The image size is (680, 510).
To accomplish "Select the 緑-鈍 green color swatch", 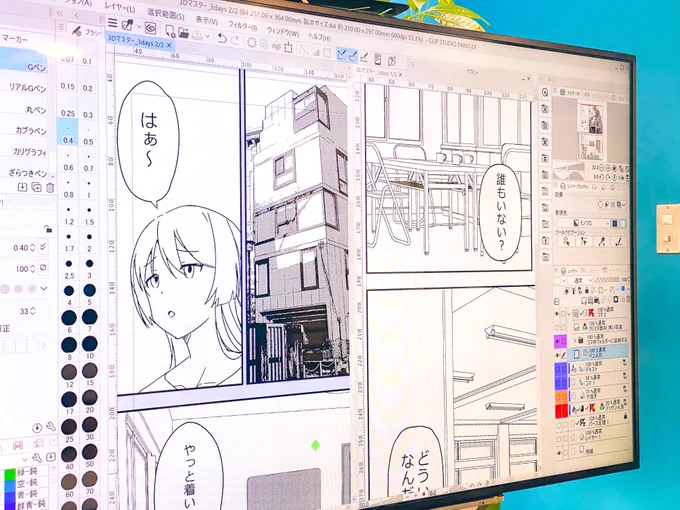I will pyautogui.click(x=8, y=474).
